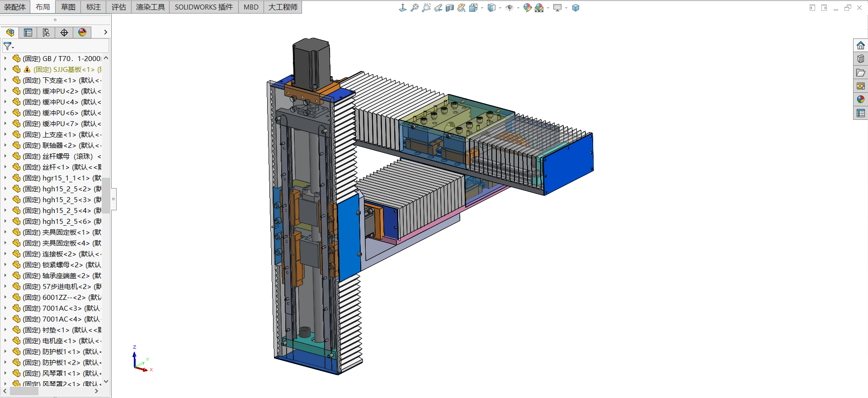Viewport: 868px width, 398px height.
Task: Switch to 布局 tab
Action: coord(43,7)
